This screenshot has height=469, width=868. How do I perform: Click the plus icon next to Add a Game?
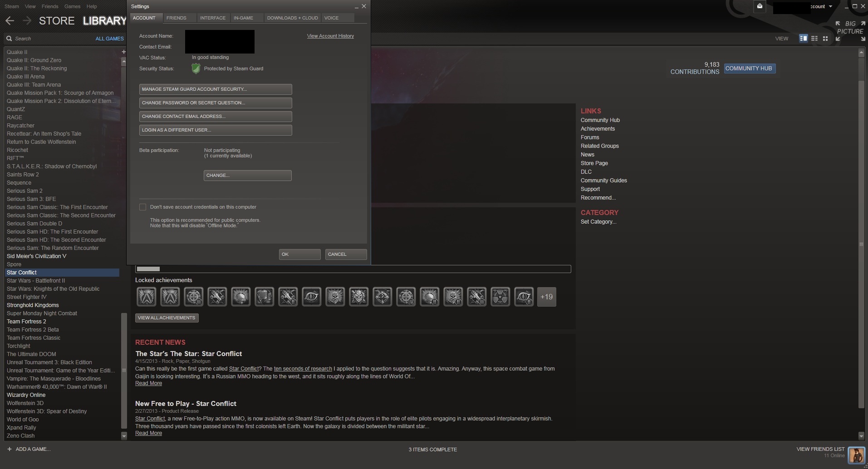click(9, 449)
